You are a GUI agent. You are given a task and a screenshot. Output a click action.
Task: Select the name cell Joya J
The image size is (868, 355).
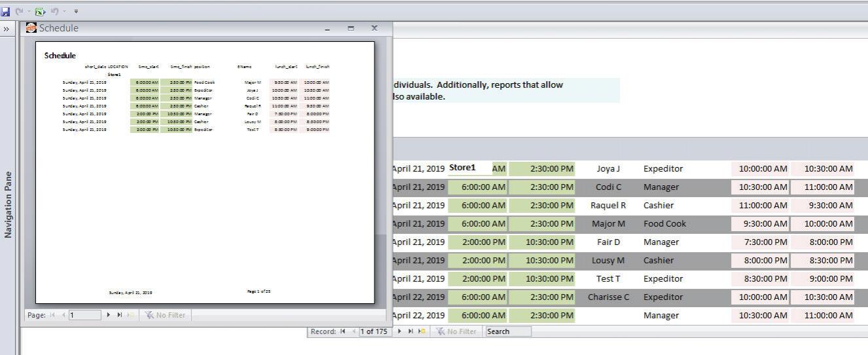tap(609, 168)
